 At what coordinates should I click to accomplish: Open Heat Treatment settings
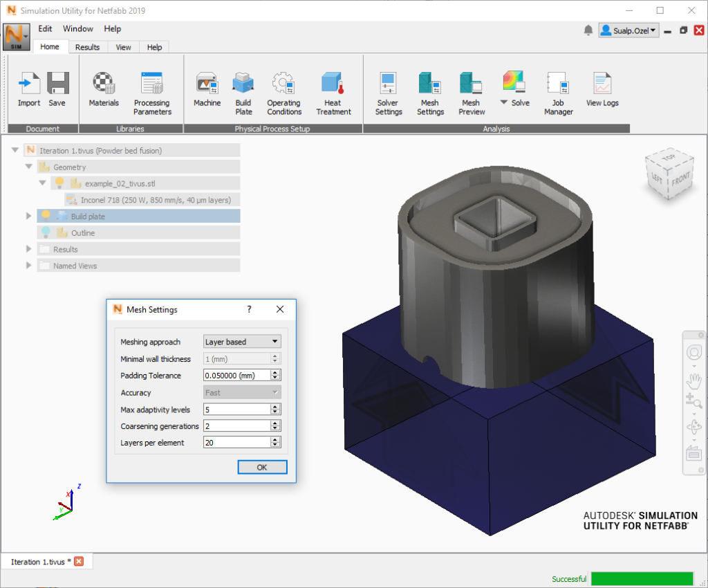click(x=333, y=94)
